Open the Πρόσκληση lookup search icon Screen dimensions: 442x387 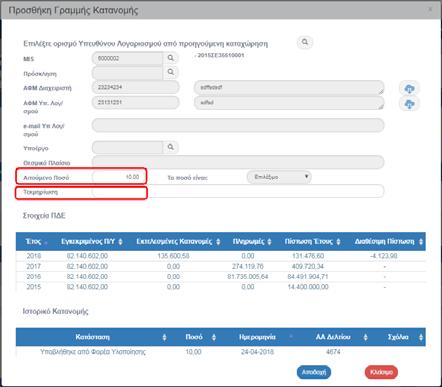click(x=170, y=72)
